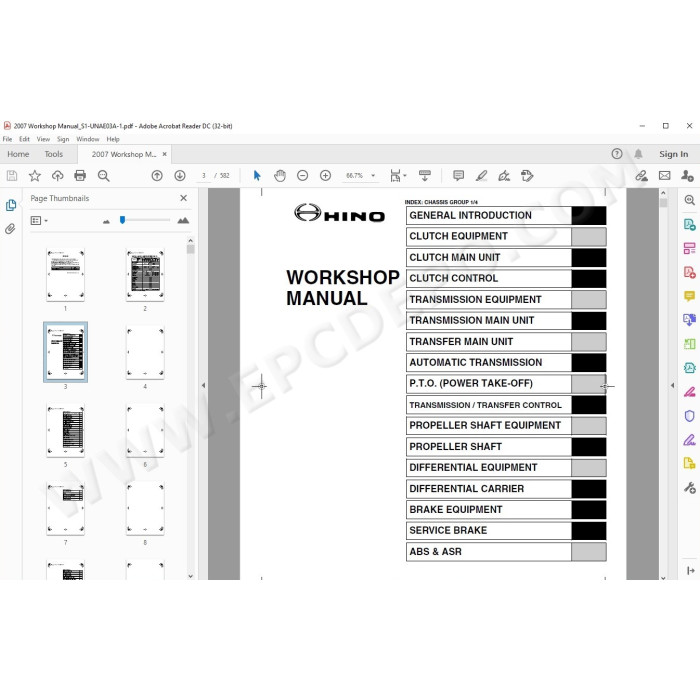The width and height of the screenshot is (700, 700).
Task: Click the PROPELLER SHAFT EQUIPMENT index entry
Action: click(x=506, y=425)
